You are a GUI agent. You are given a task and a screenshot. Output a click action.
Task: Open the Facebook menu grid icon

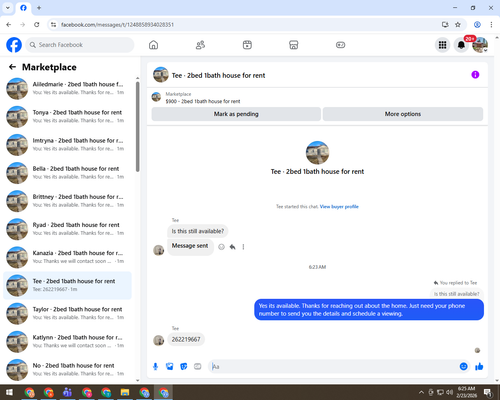(x=442, y=45)
